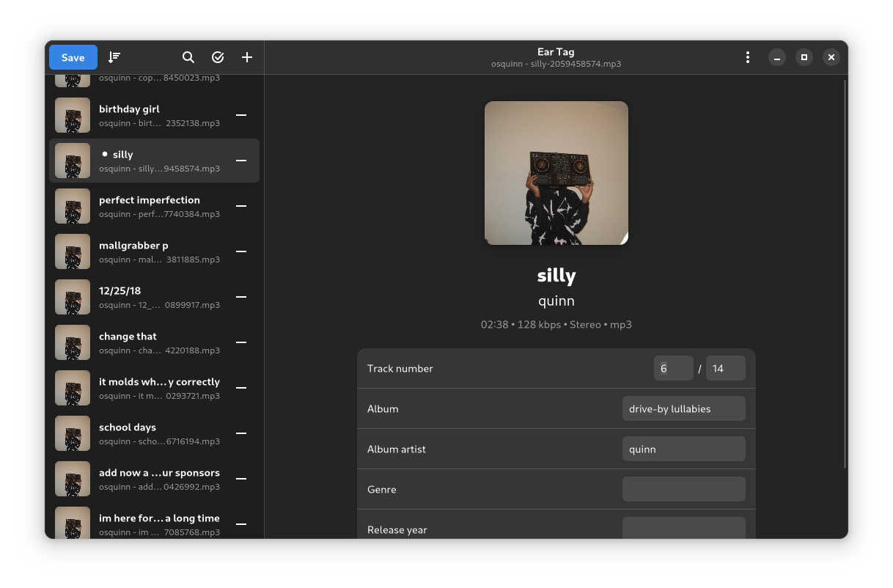Edit the Album artist field
893x588 pixels.
684,449
